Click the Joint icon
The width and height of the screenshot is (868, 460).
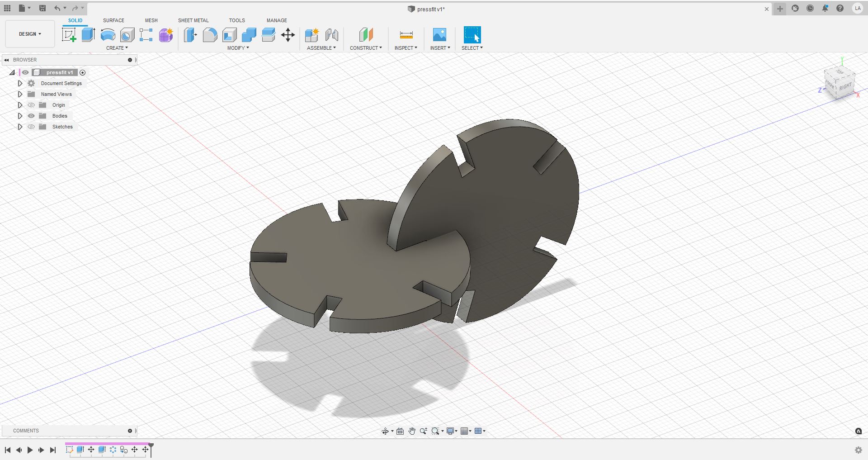click(332, 35)
